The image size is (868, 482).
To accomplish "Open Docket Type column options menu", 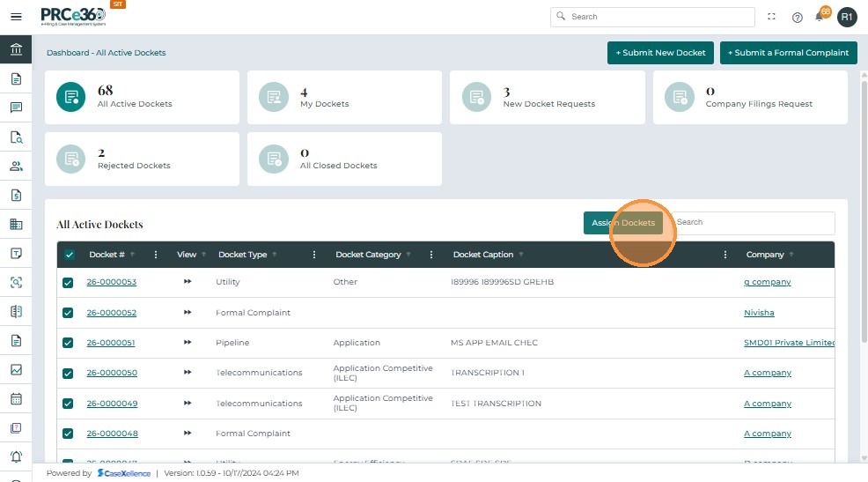I will [314, 255].
